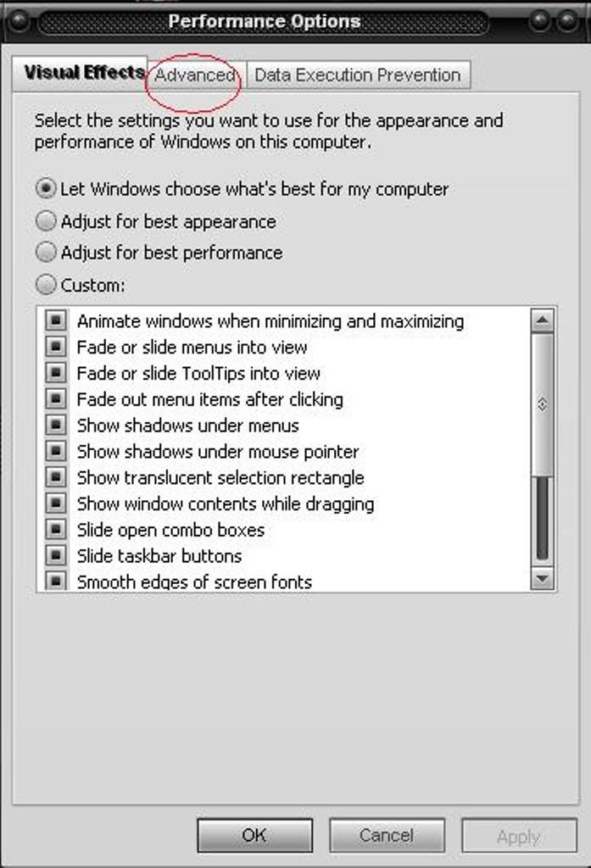Open the Data Execution Prevention tab
Image resolution: width=591 pixels, height=868 pixels.
(357, 75)
